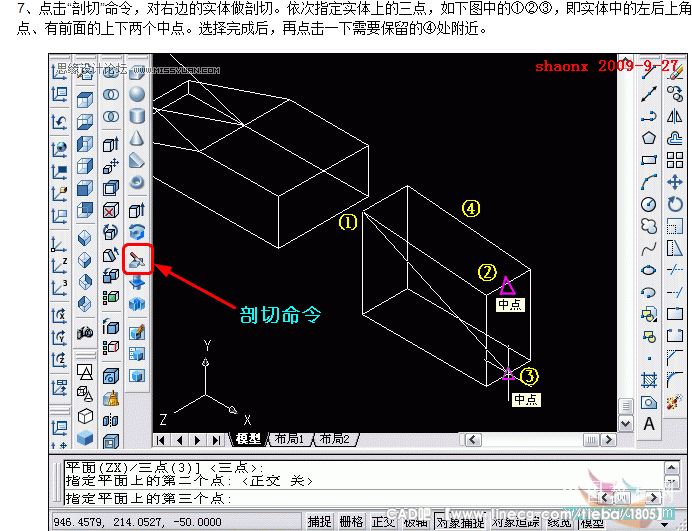Click coordinates readout 946.4579, 214.0527
The width and height of the screenshot is (692, 531).
click(137, 522)
